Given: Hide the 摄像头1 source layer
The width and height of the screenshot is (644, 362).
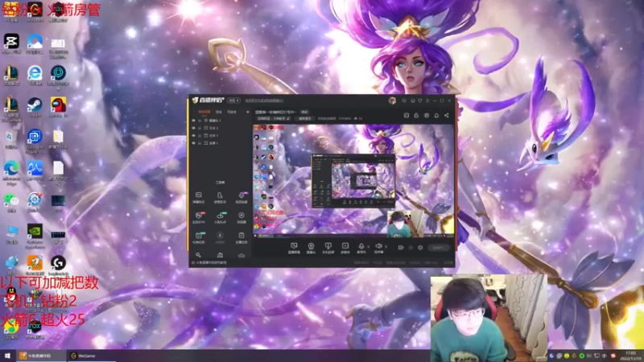Looking at the screenshot, I should click(x=194, y=121).
